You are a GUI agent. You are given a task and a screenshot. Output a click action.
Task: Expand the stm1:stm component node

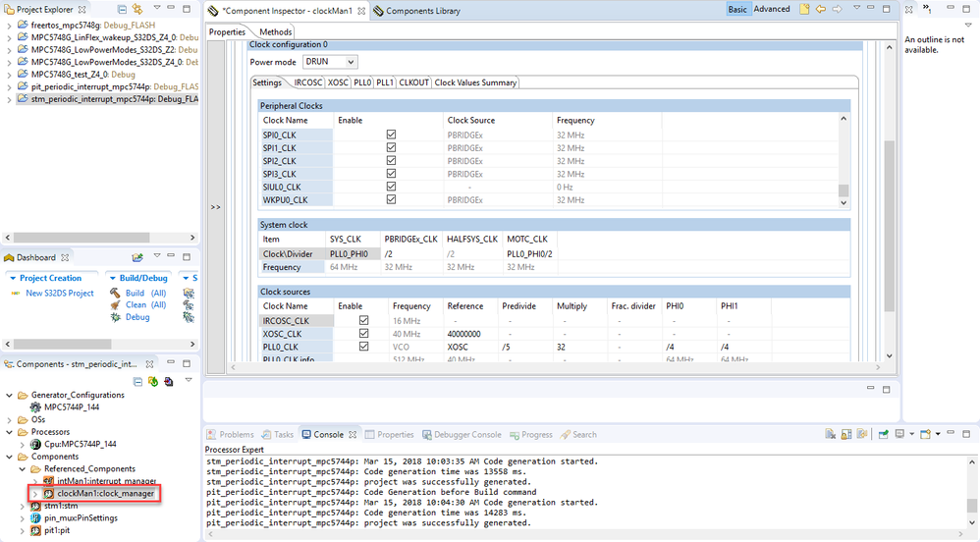click(x=23, y=506)
